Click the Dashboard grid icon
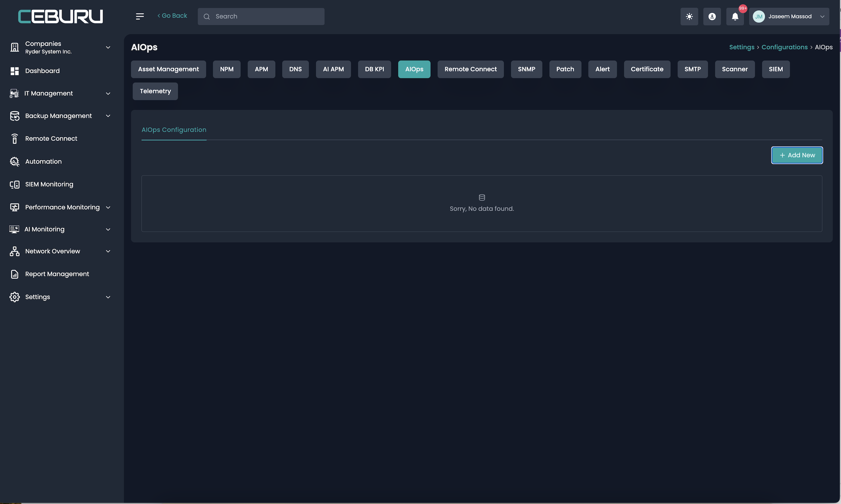Image resolution: width=841 pixels, height=504 pixels. (14, 71)
